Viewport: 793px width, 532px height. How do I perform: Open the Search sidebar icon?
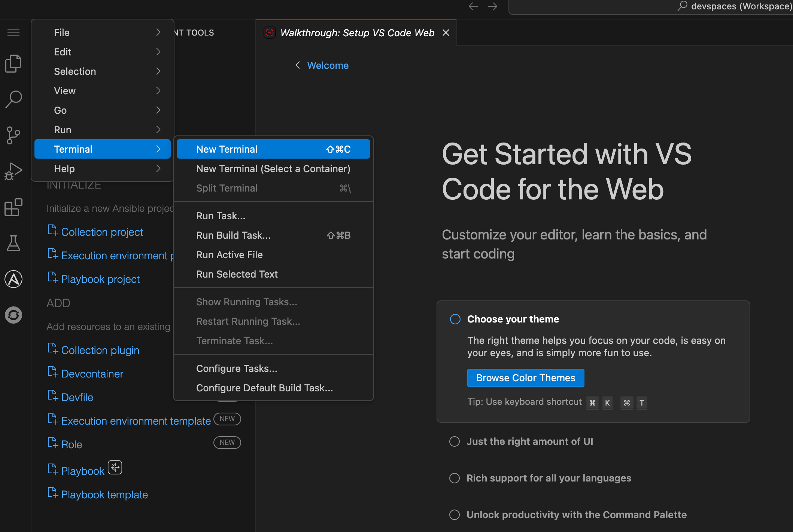click(13, 99)
